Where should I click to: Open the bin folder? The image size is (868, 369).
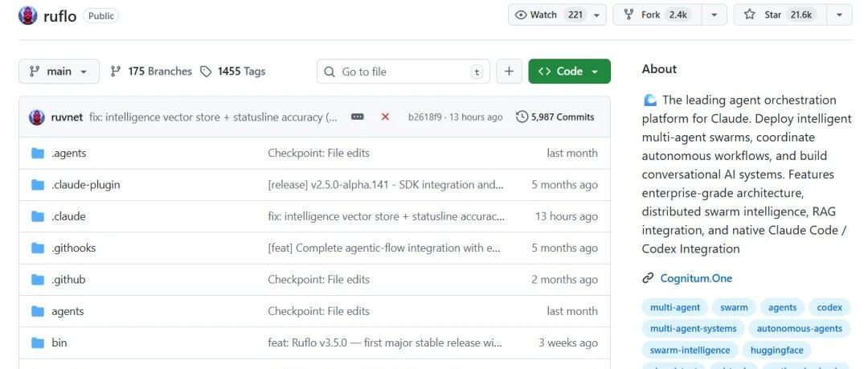(59, 343)
